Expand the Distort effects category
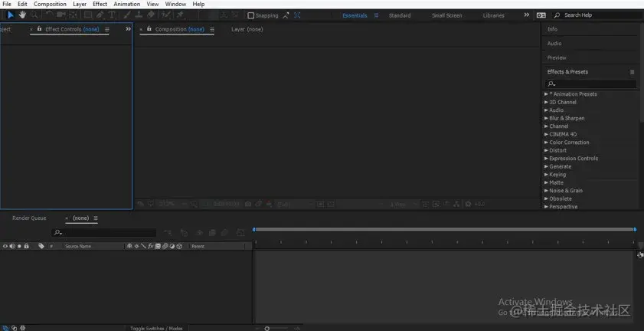Screen dimensions: 644x331 [x=546, y=150]
